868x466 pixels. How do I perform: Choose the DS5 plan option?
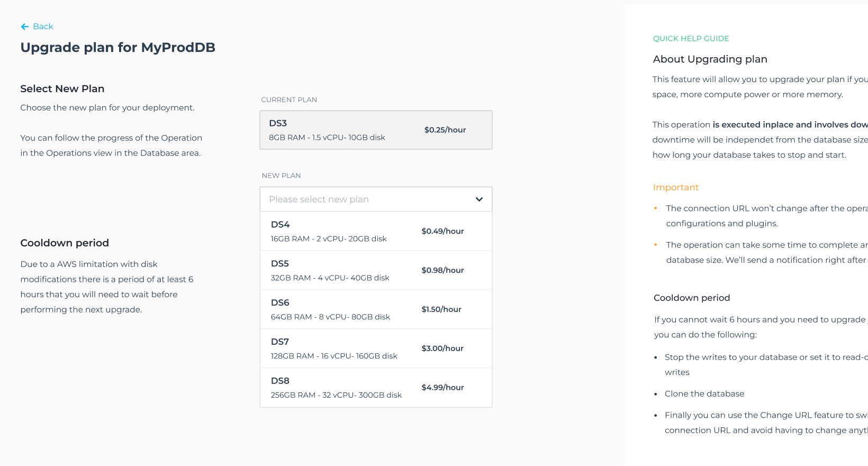[x=375, y=270]
